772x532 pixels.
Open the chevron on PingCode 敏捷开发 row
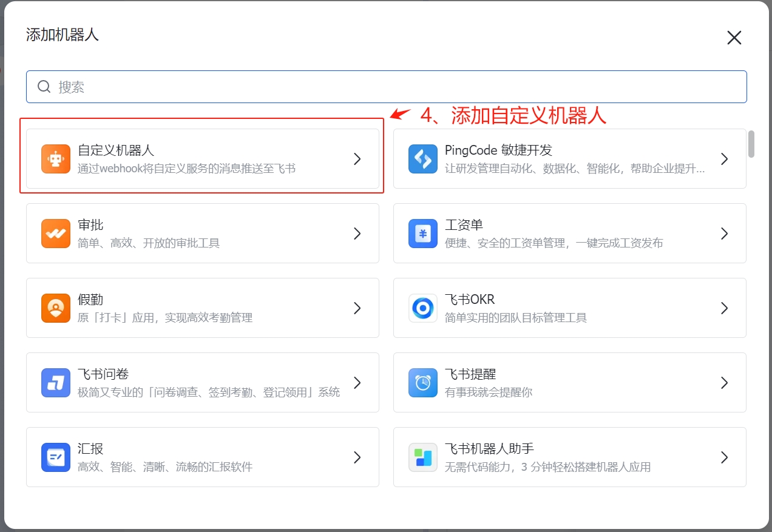[x=724, y=159]
